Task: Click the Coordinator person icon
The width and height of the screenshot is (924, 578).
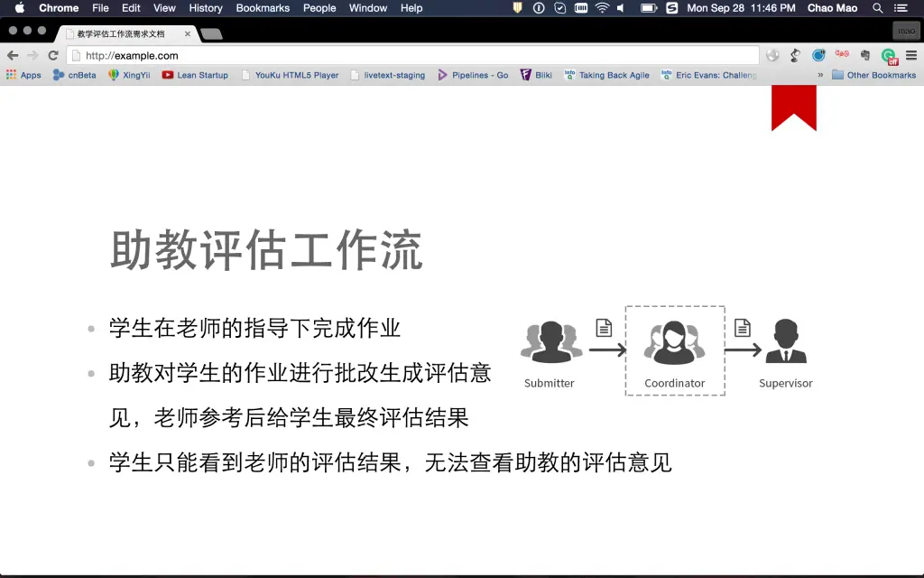Action: (675, 342)
